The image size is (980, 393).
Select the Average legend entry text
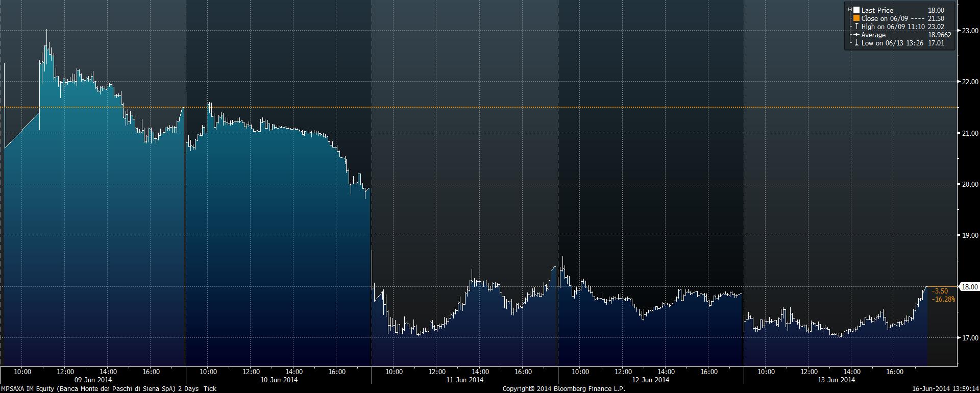point(873,35)
